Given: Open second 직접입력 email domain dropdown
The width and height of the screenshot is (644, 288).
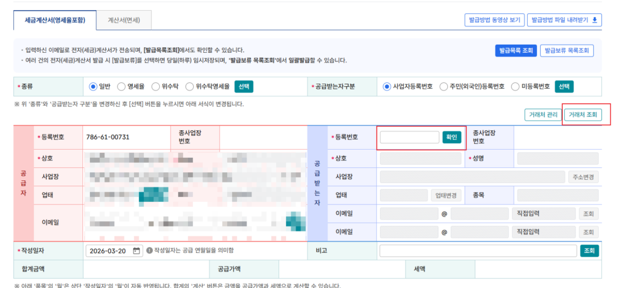Looking at the screenshot, I should pyautogui.click(x=544, y=232).
